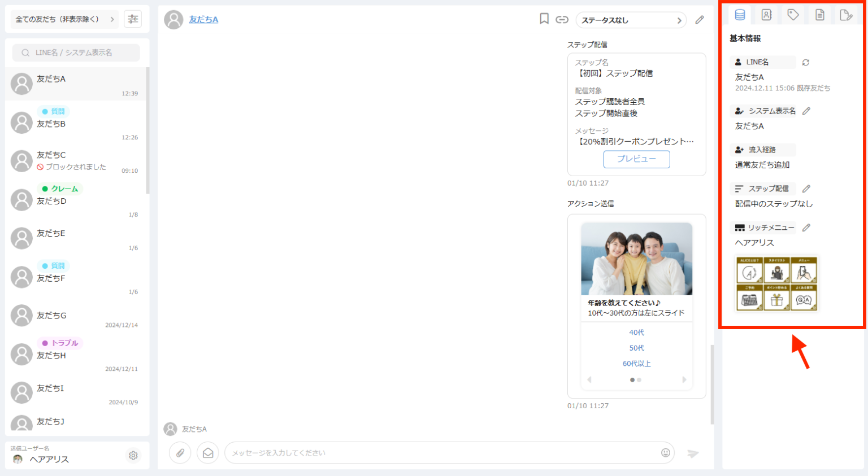Click the プレビュー button
The height and width of the screenshot is (476, 868).
636,159
